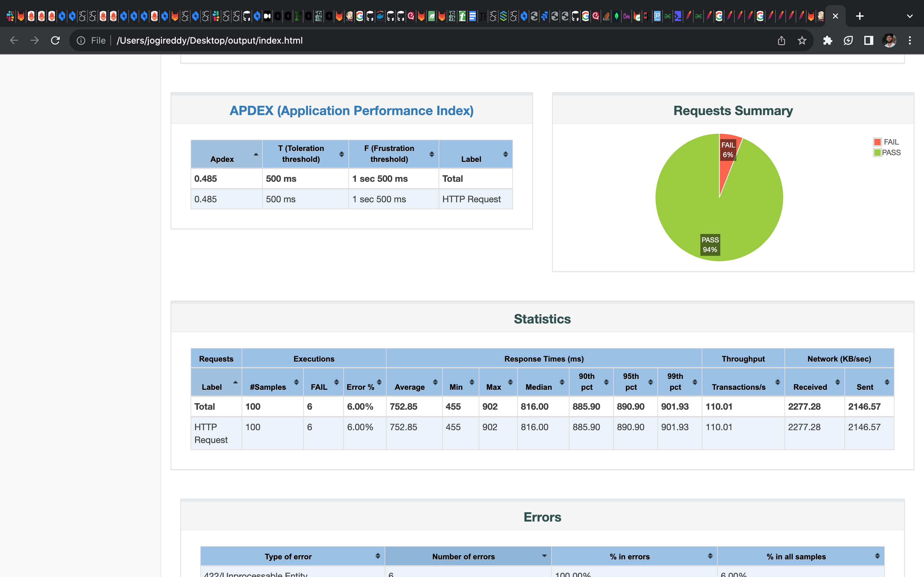Click the site info icon

tap(81, 40)
